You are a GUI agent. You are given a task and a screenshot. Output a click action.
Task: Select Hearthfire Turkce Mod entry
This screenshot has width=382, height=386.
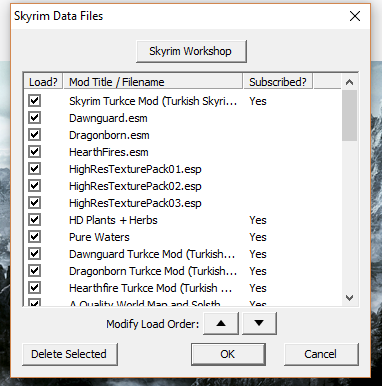[150, 288]
